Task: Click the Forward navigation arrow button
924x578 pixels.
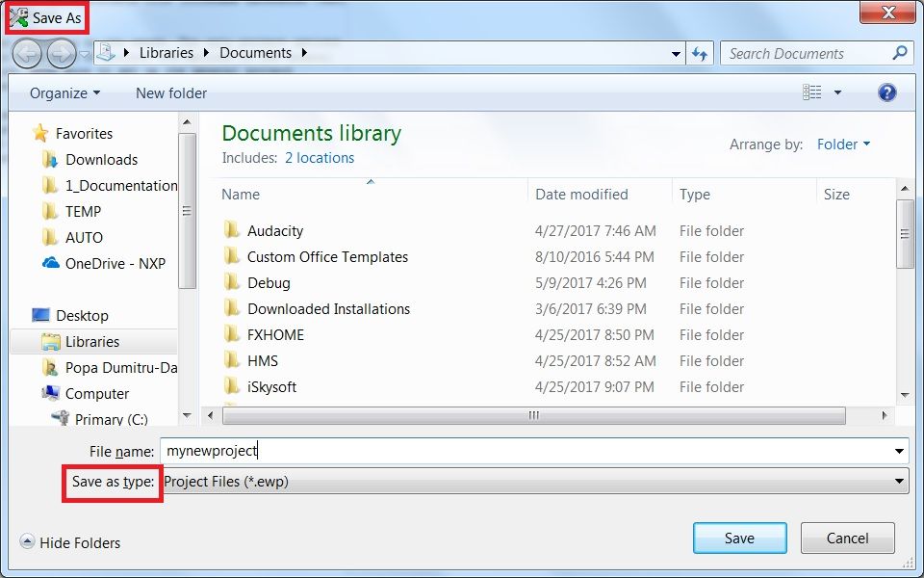Action: pyautogui.click(x=62, y=54)
